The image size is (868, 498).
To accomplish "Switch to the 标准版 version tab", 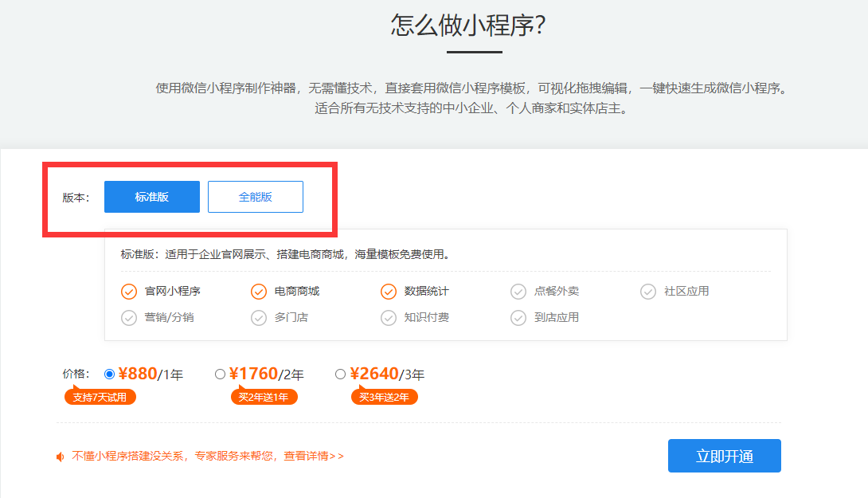I will click(152, 197).
